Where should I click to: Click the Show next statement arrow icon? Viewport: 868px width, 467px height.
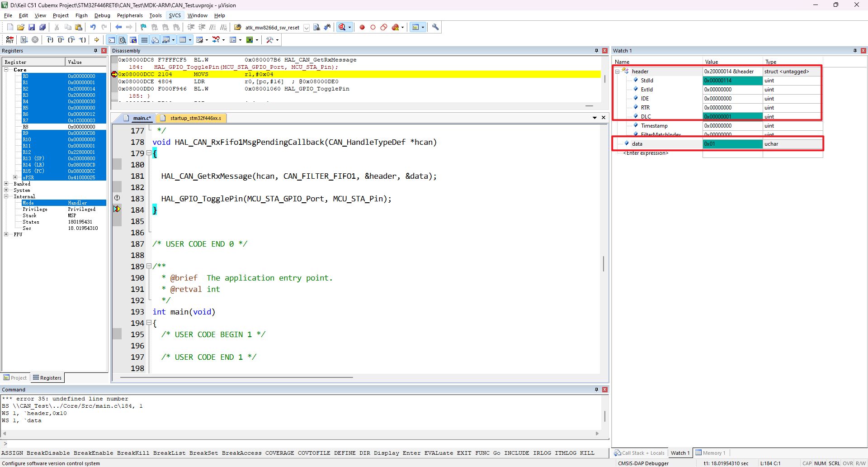[97, 40]
